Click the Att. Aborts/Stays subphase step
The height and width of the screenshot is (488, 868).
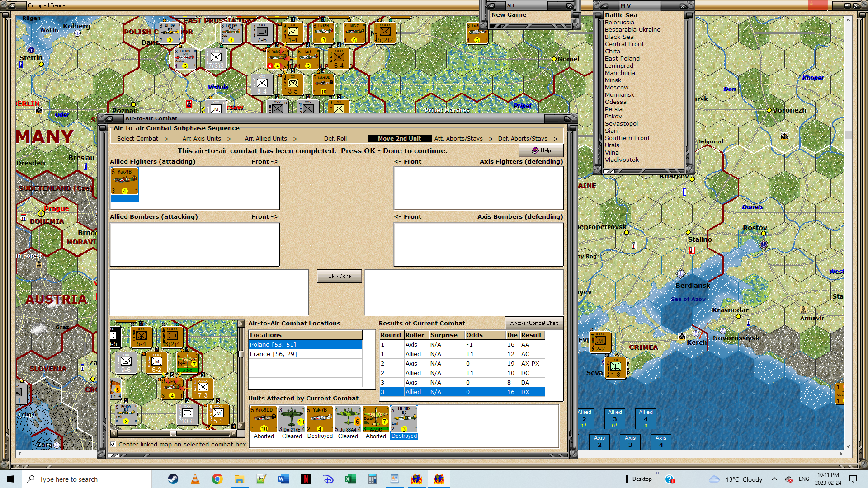pos(463,138)
